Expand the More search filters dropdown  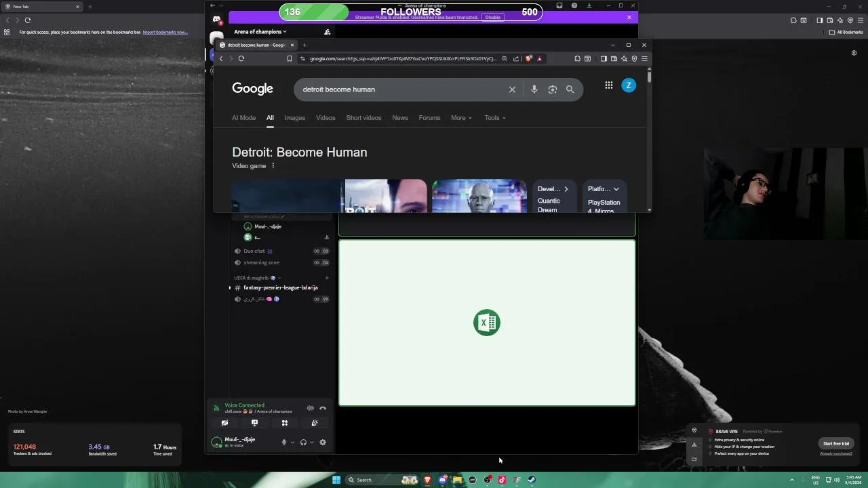pyautogui.click(x=461, y=118)
